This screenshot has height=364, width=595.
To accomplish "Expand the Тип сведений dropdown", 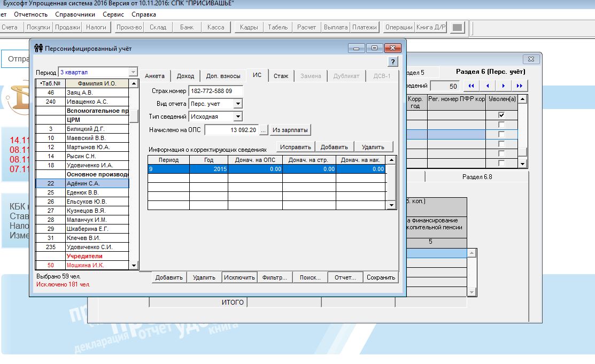I will pyautogui.click(x=238, y=117).
